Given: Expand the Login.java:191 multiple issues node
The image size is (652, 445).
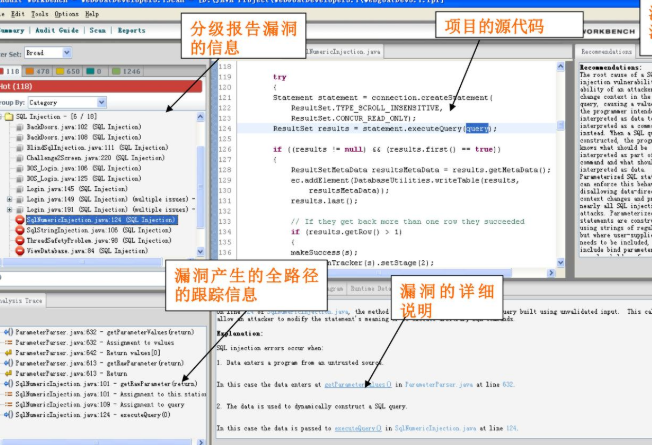Looking at the screenshot, I should tap(9, 210).
